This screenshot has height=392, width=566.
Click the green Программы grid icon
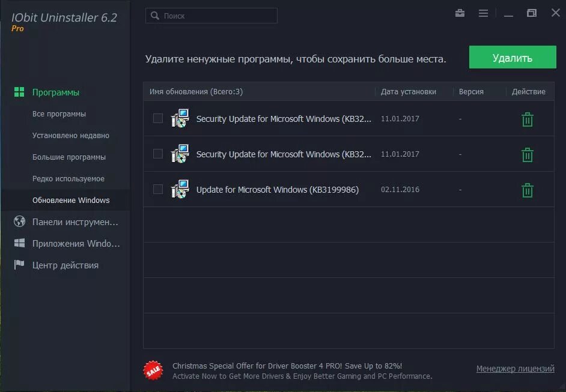(19, 92)
